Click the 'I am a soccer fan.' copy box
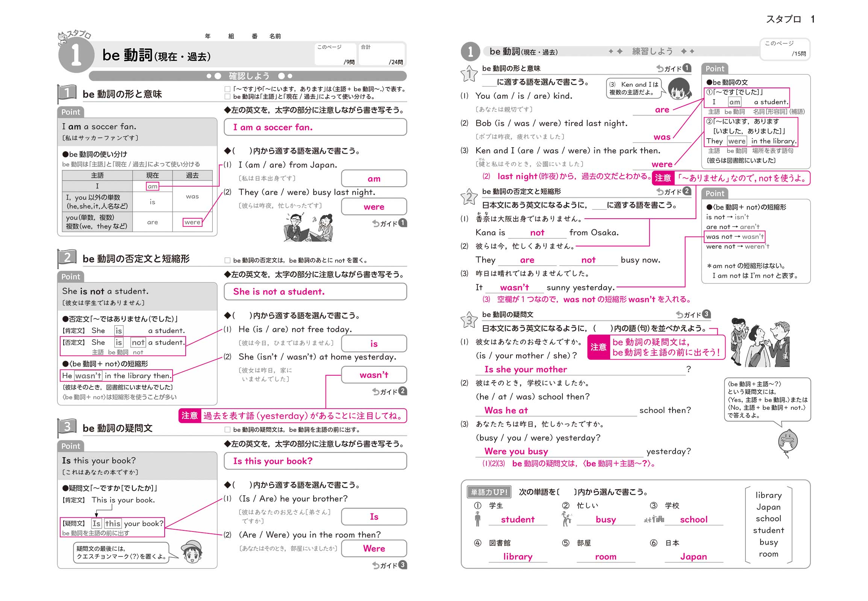This screenshot has height=601, width=868. pos(315,127)
